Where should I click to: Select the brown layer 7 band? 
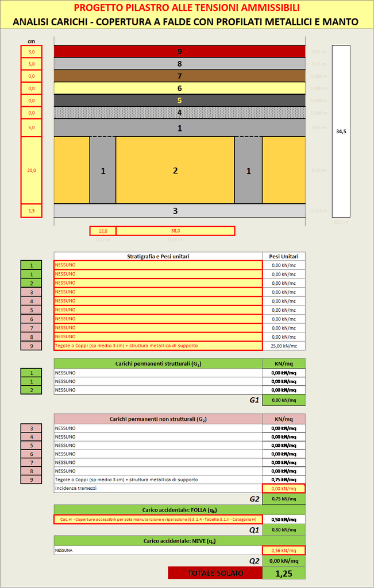(179, 76)
